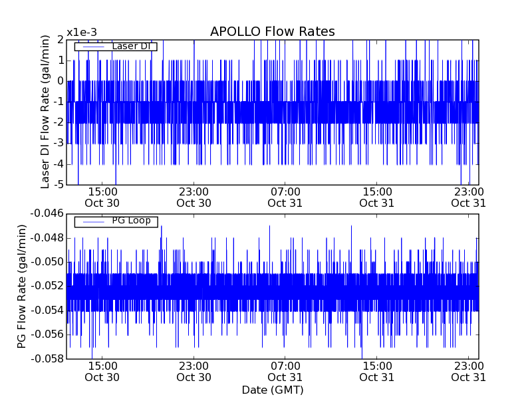Image resolution: width=532 pixels, height=399 pixels.
Task: Click the -0.058 tick on the lower y-axis
Action: [47, 358]
